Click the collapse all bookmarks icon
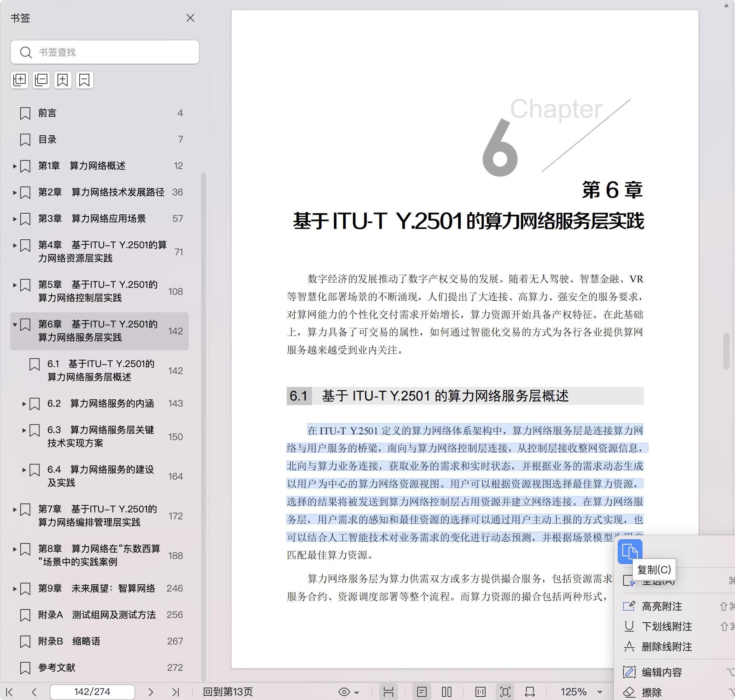This screenshot has width=735, height=700. click(x=41, y=80)
